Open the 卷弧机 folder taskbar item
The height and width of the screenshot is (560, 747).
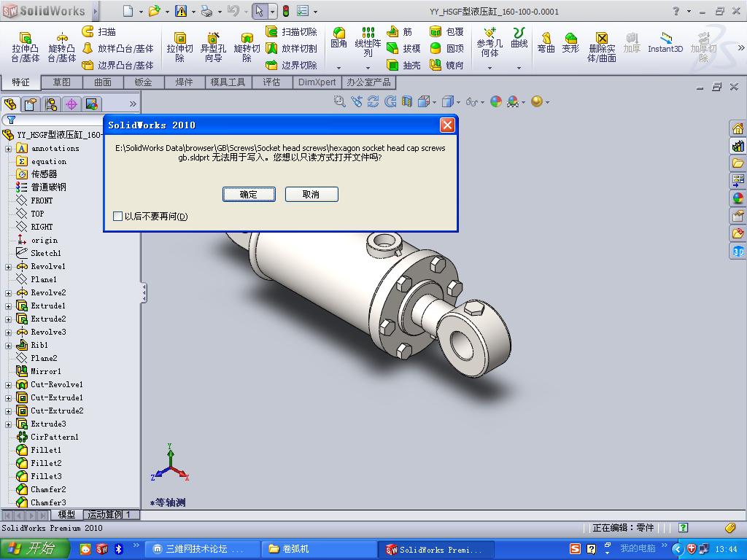point(320,549)
